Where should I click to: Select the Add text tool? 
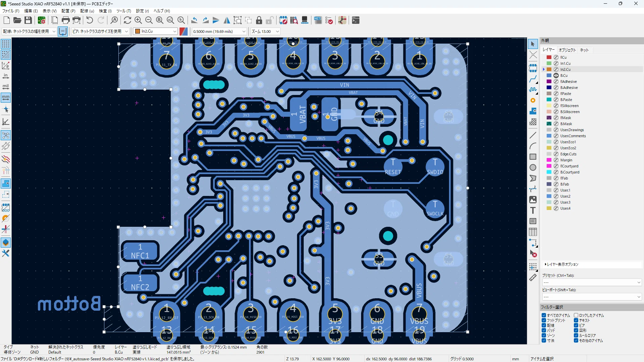(533, 210)
